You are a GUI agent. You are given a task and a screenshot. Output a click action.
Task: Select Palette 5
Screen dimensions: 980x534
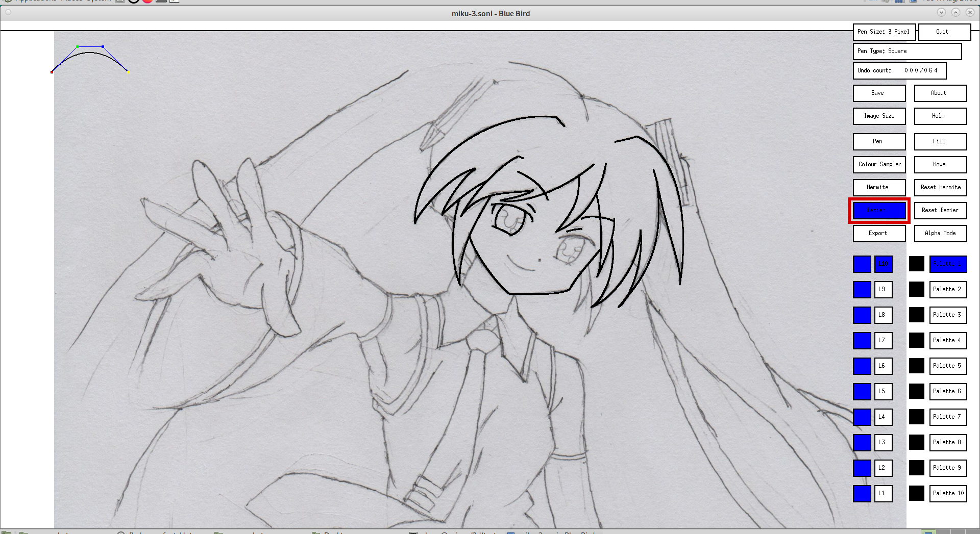pos(948,366)
